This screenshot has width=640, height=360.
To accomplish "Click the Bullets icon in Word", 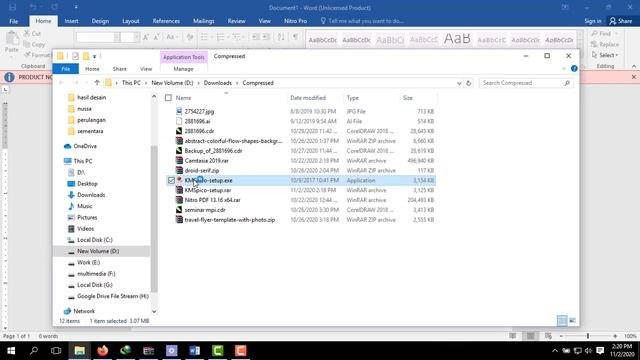I will coord(204,37).
